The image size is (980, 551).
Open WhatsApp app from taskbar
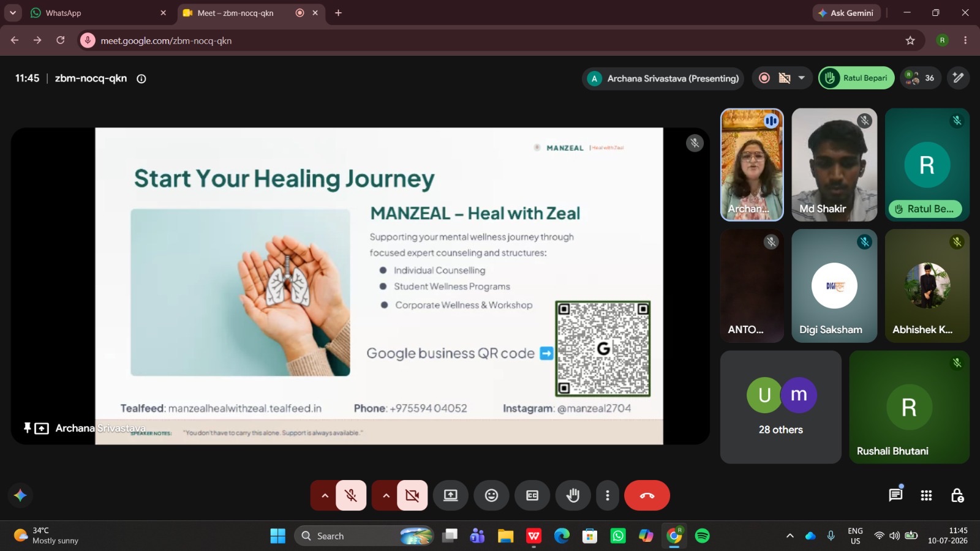click(618, 536)
